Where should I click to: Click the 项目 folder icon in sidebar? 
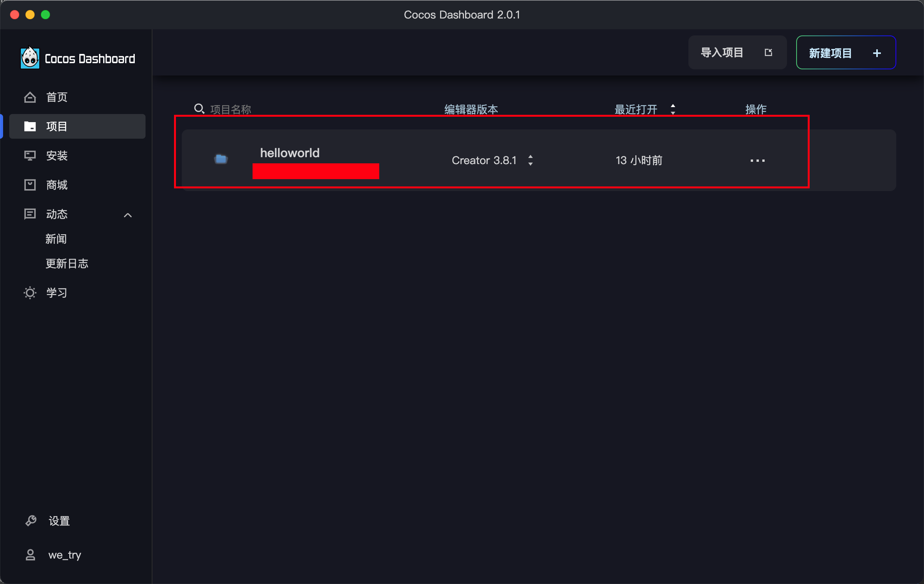point(30,126)
